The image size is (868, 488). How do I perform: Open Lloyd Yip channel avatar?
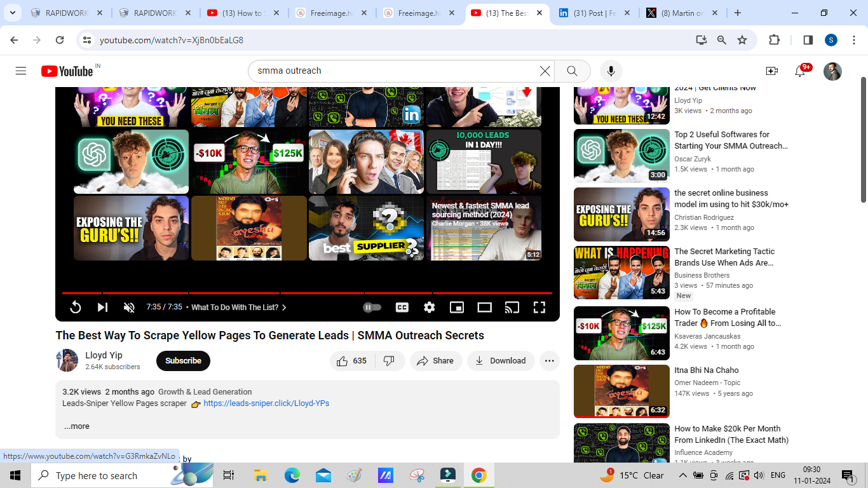click(67, 361)
